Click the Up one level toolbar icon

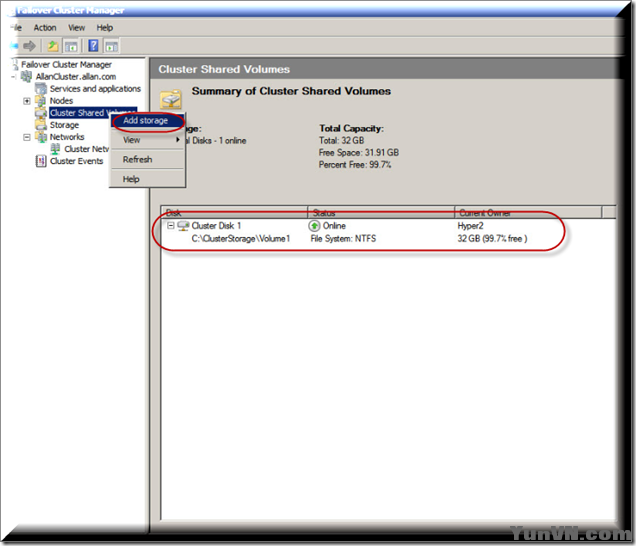[x=53, y=46]
